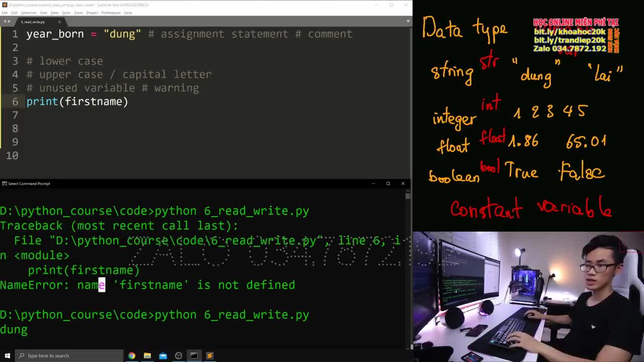Open OBS Studio from the taskbar
This screenshot has width=644, height=362.
click(178, 355)
